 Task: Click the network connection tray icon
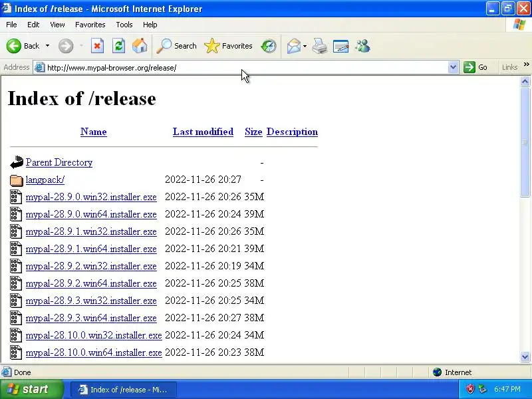click(x=481, y=389)
